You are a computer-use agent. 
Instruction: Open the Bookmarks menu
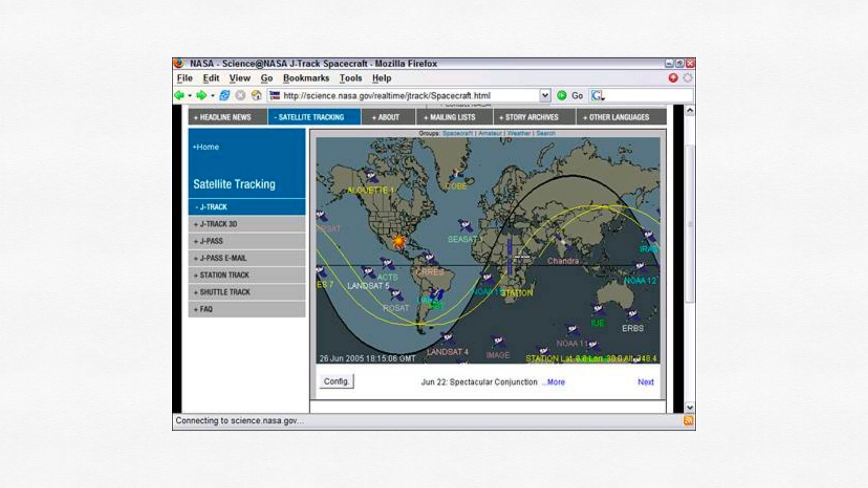306,78
